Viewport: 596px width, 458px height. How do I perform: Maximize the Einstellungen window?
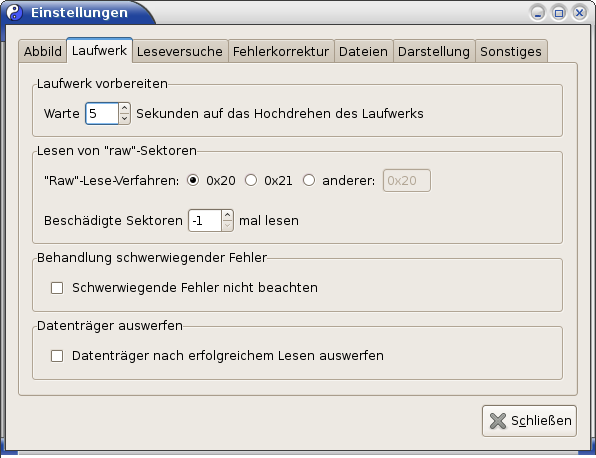pos(559,13)
